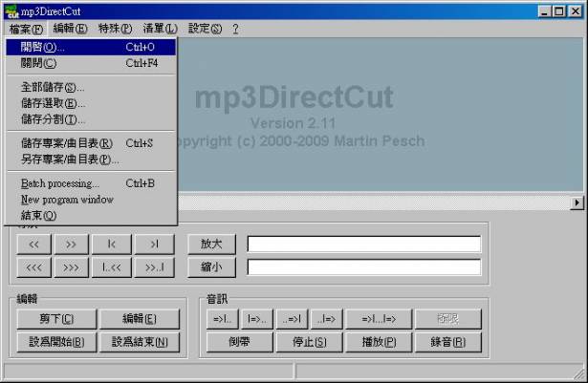
Task: Click the 設為開始(B) set begin button
Action: (x=56, y=342)
